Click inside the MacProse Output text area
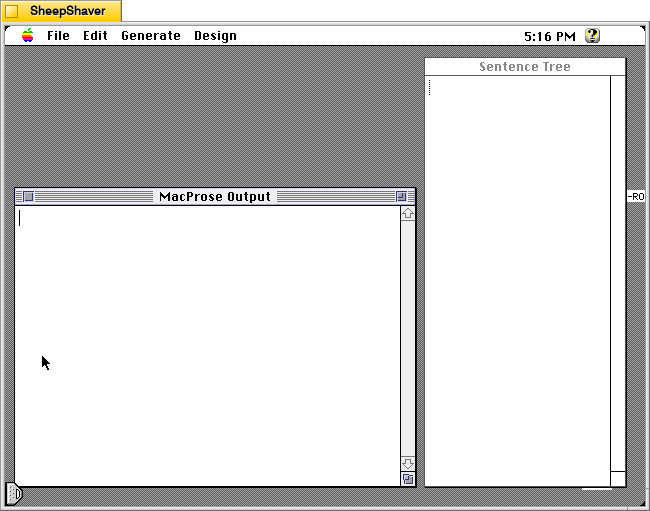The height and width of the screenshot is (511, 650). (208, 346)
